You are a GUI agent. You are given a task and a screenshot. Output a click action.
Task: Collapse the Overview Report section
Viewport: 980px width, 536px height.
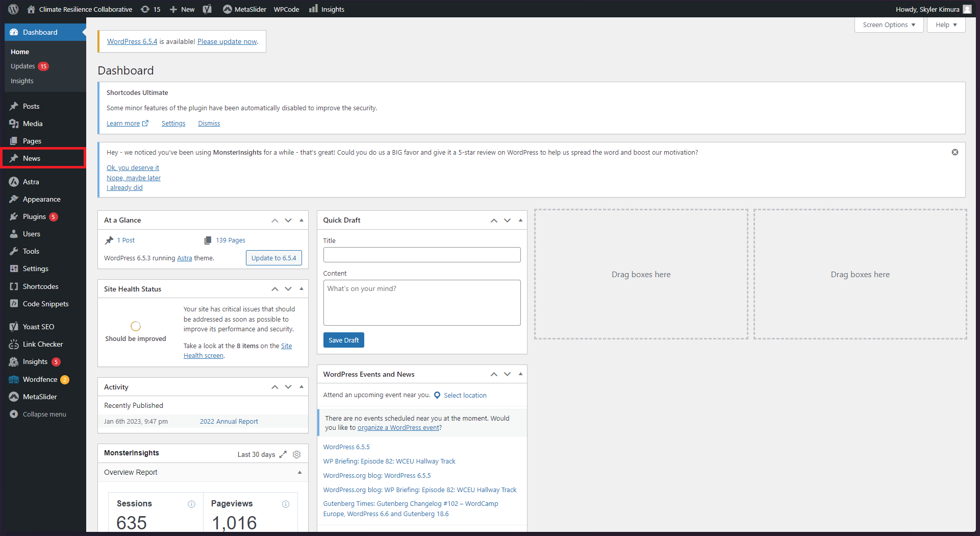(299, 472)
